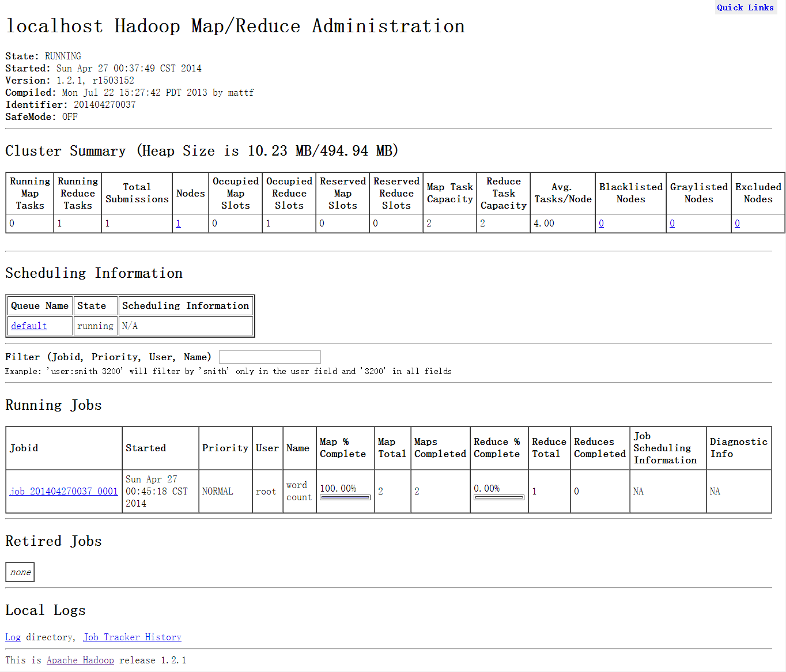The height and width of the screenshot is (672, 786).
Task: Click the Jobid column header
Action: pyautogui.click(x=24, y=448)
